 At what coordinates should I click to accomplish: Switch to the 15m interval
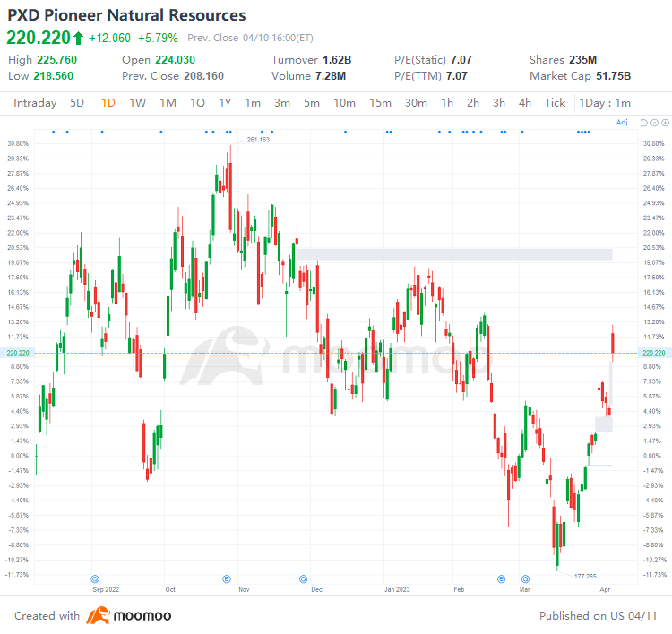pyautogui.click(x=380, y=102)
